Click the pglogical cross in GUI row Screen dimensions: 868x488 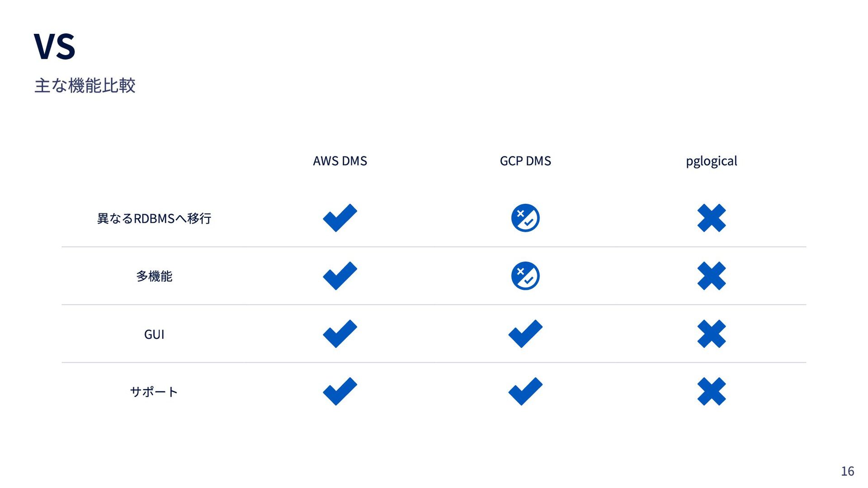712,333
